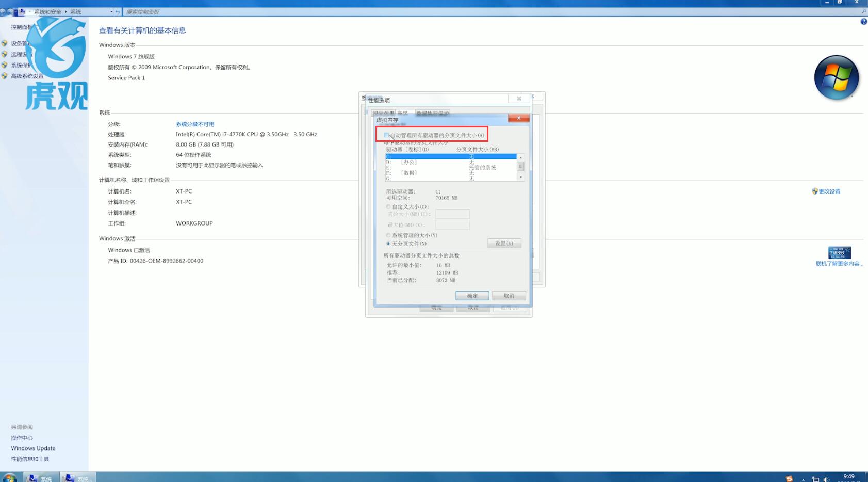868x482 pixels.
Task: Click the taskbar clock showing 9:49
Action: [x=849, y=477]
